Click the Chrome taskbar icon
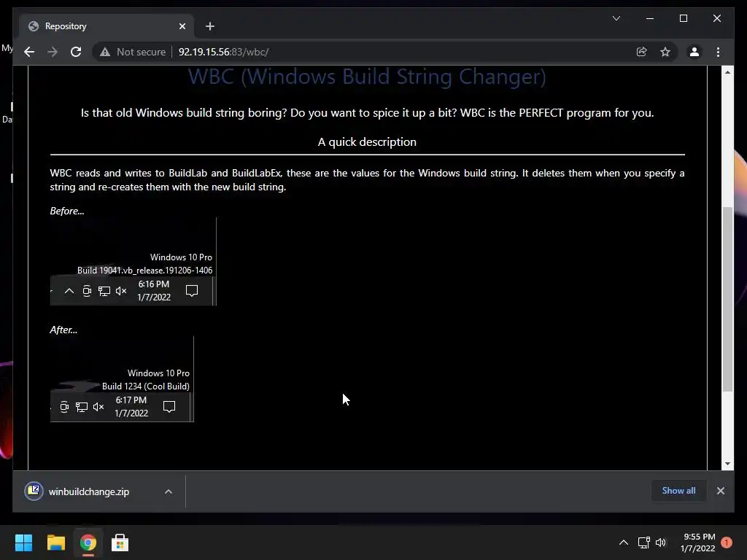747x560 pixels. point(88,542)
